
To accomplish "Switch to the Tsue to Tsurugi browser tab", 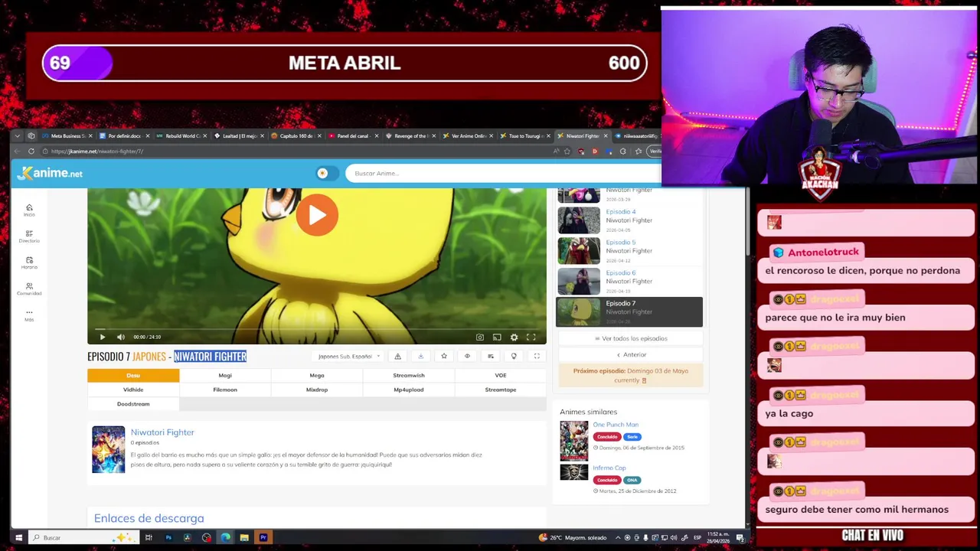I will 524,136.
